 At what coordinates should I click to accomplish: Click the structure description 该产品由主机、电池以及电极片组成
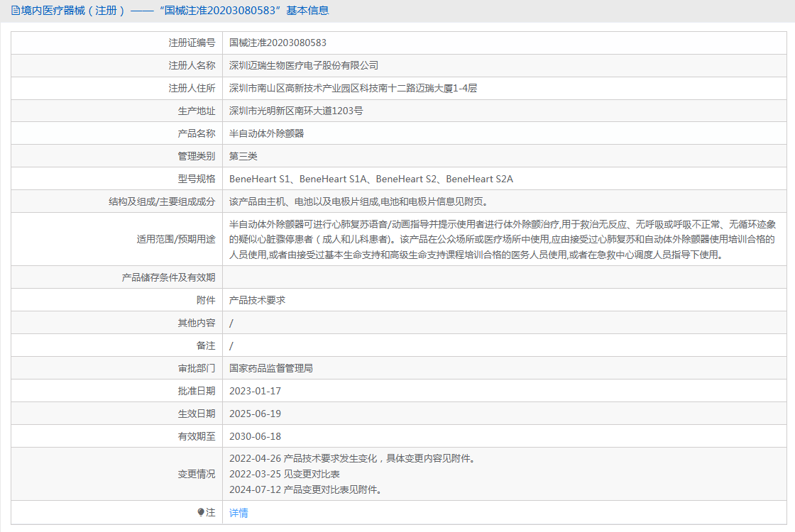pyautogui.click(x=358, y=201)
